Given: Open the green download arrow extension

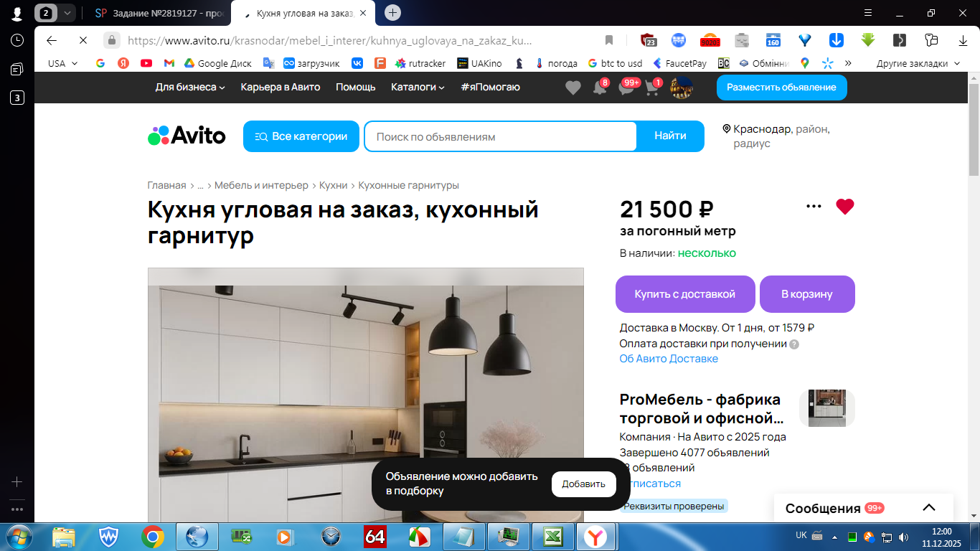Looking at the screenshot, I should (868, 40).
